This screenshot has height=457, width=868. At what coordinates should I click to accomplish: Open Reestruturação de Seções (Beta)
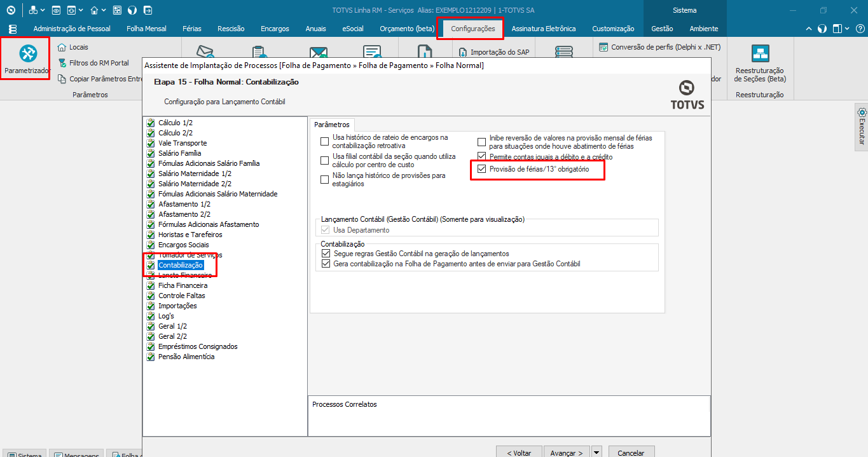point(760,64)
